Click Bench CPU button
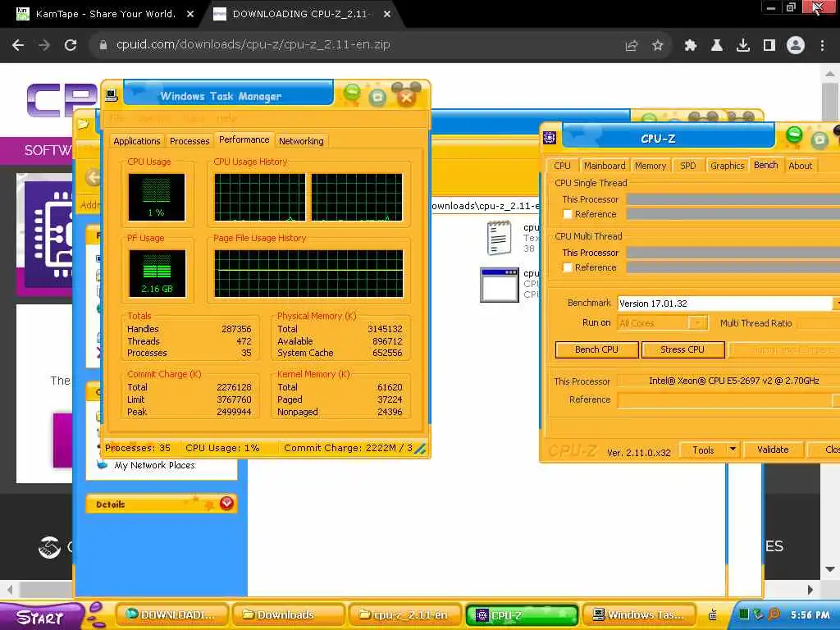This screenshot has width=840, height=630. pos(597,349)
